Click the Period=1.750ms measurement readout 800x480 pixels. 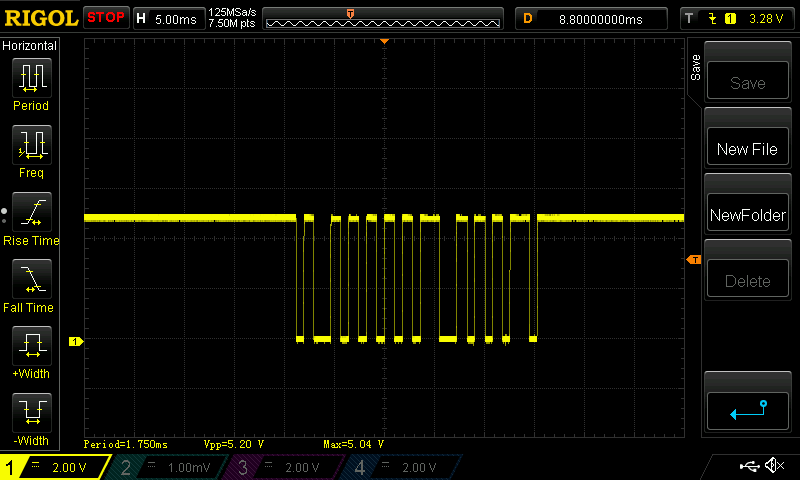click(126, 444)
